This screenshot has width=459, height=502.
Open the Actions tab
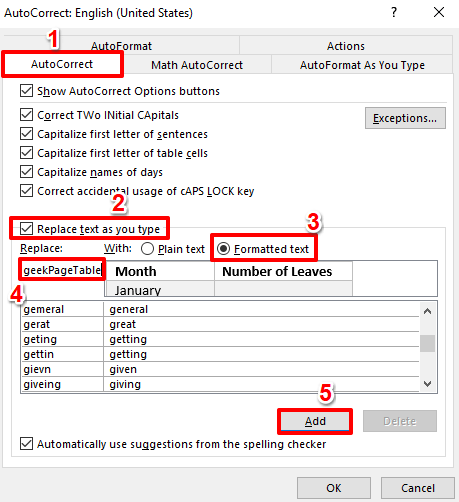click(346, 46)
